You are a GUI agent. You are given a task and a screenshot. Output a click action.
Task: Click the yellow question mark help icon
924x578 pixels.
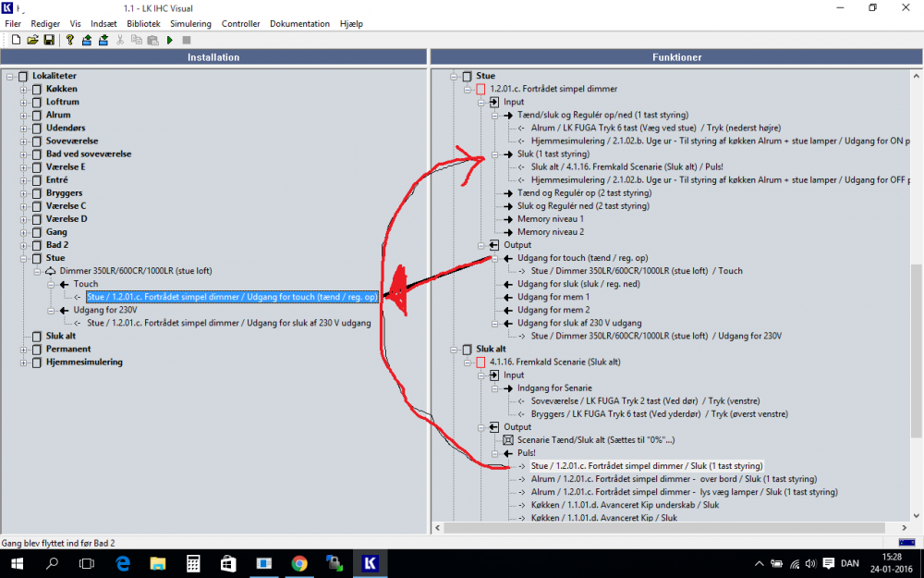point(69,40)
